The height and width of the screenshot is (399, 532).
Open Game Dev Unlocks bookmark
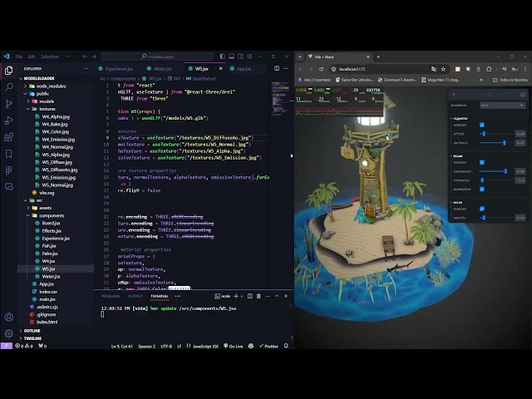354,80
